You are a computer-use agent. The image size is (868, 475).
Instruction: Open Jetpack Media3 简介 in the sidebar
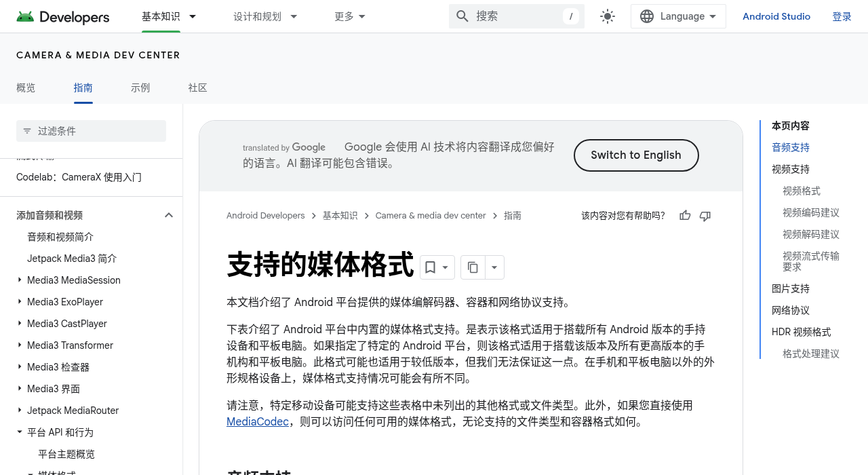(72, 259)
